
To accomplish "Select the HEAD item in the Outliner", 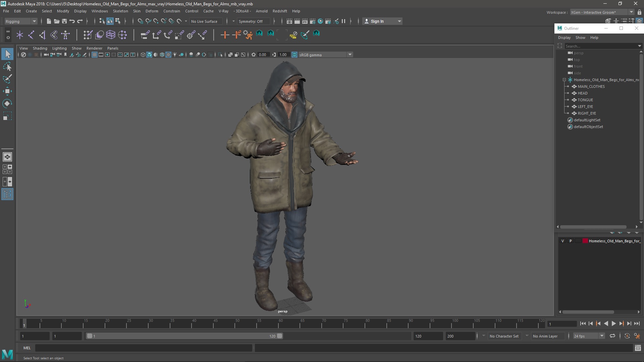I will pos(582,93).
